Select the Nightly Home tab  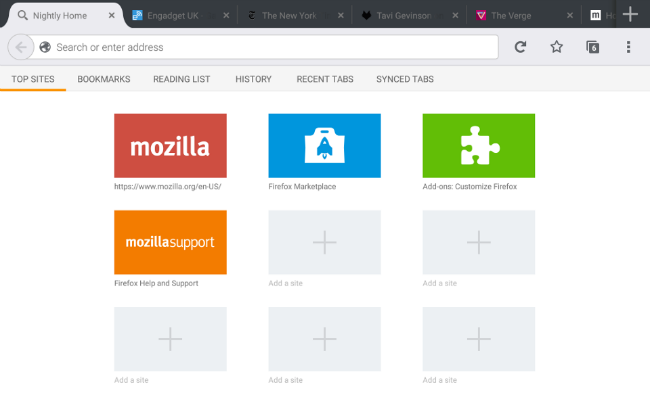pyautogui.click(x=60, y=16)
